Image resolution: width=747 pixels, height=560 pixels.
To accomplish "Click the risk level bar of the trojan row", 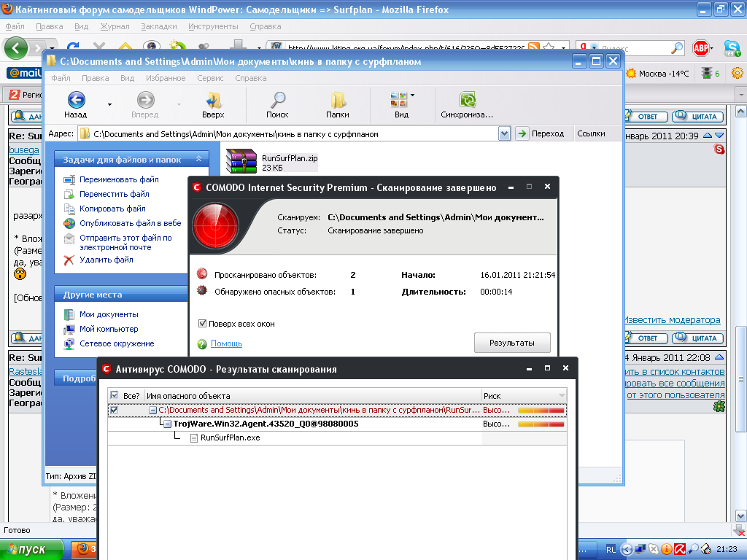I will point(541,424).
